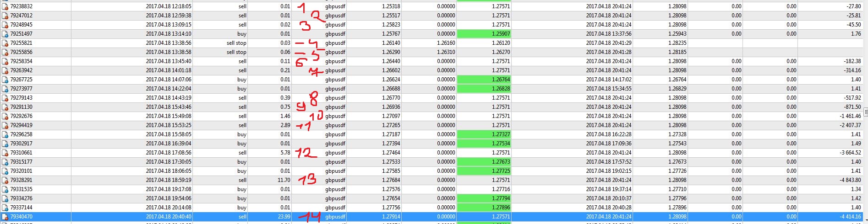Select the sell order icon for ticket 79328291

5,180
